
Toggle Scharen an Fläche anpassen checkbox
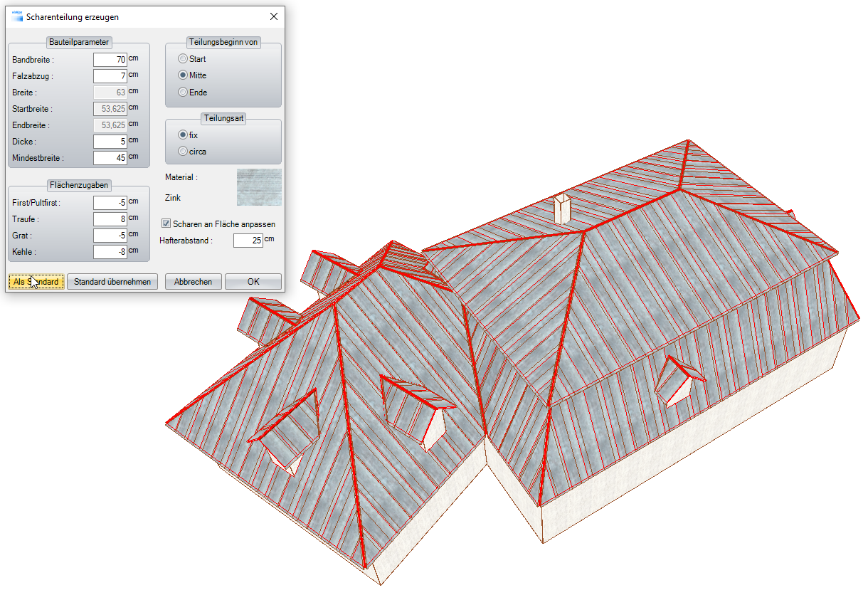tap(167, 223)
